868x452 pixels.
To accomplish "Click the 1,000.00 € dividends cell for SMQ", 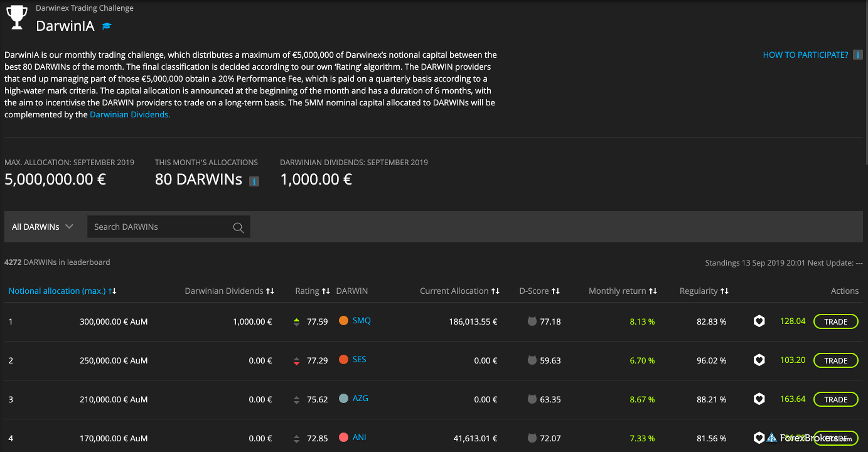I will coord(252,322).
